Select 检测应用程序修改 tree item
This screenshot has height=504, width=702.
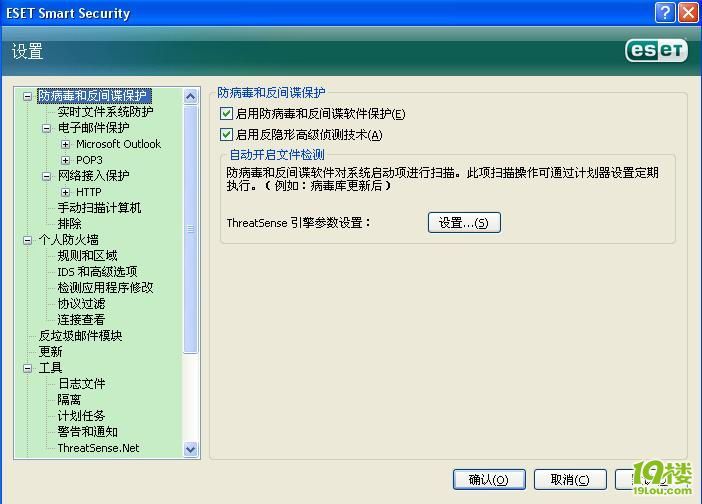(105, 287)
